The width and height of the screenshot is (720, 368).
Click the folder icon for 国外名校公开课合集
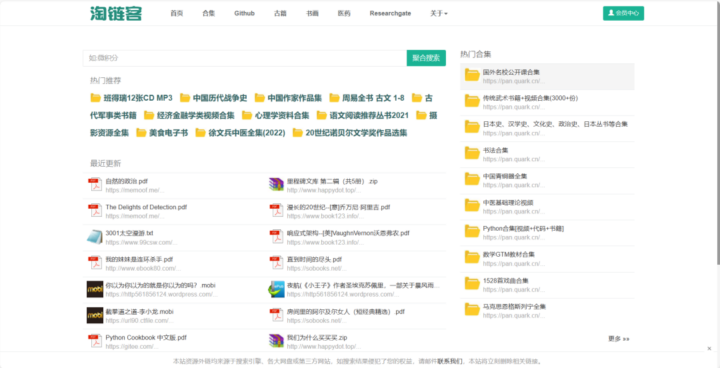472,75
